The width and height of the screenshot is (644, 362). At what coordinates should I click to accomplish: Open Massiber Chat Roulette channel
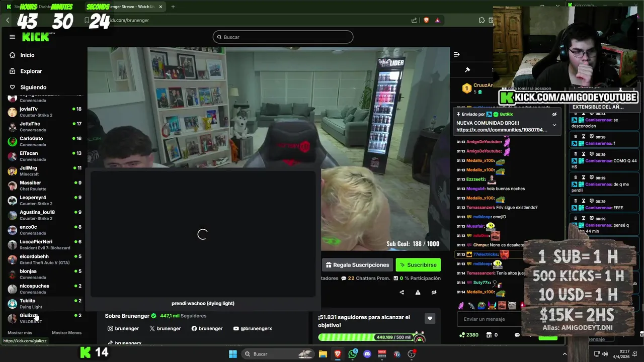pos(44,186)
